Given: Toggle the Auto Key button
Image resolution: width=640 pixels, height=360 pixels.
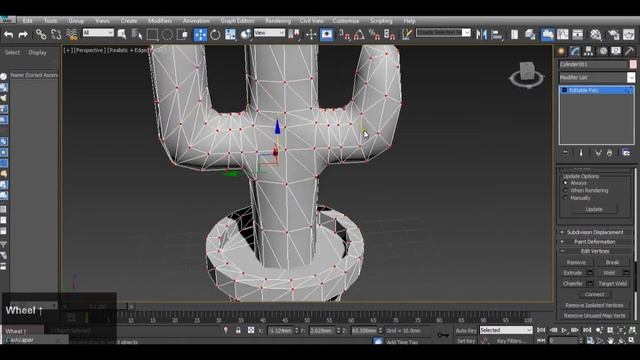Looking at the screenshot, I should click(466, 330).
